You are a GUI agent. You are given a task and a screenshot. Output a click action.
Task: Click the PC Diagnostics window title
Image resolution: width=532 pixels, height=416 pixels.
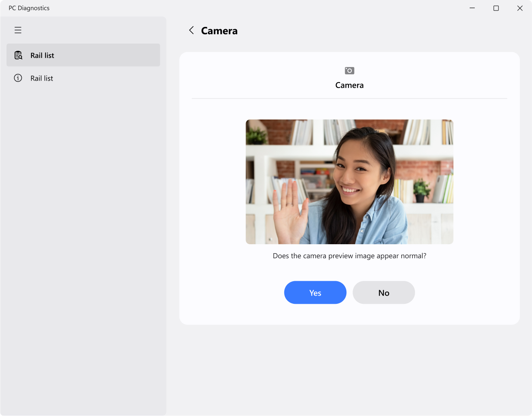[x=29, y=8]
